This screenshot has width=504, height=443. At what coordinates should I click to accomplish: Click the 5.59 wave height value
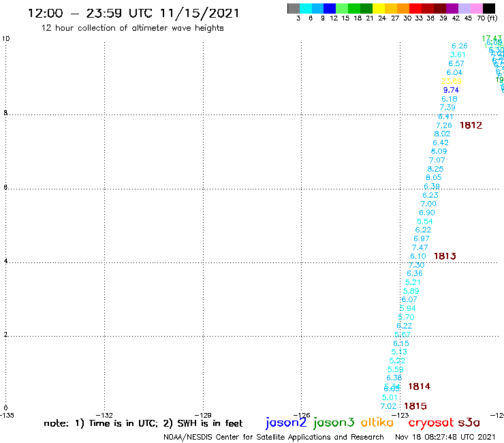396,369
